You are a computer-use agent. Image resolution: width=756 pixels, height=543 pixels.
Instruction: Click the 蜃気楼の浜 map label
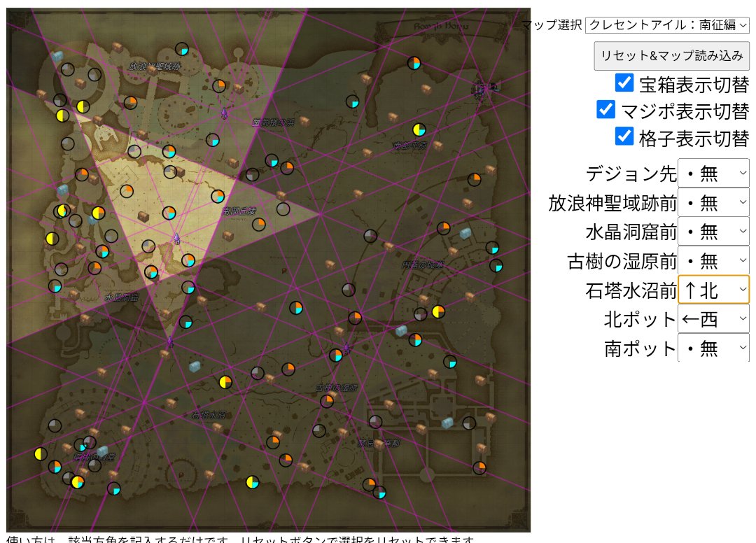click(x=274, y=123)
